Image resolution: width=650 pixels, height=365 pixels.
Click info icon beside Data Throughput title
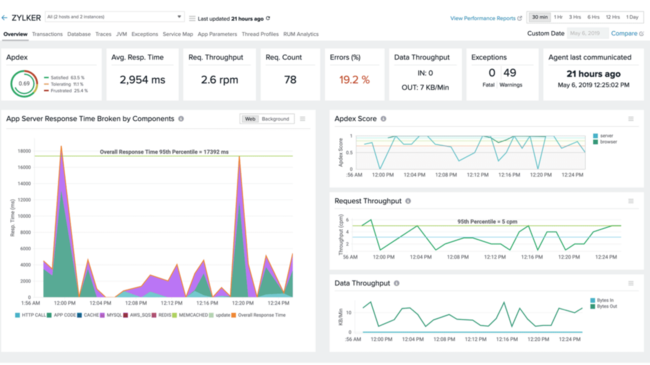point(397,283)
